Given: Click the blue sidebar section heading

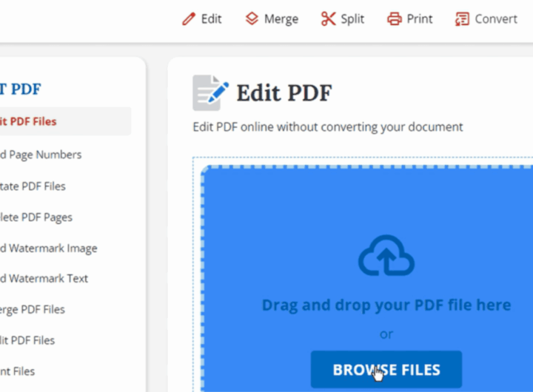Looking at the screenshot, I should coord(20,89).
